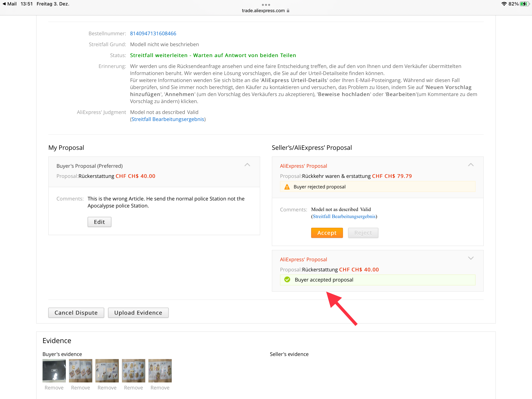Click Edit under buyer's comments
Screen dimensions: 532x399
tap(99, 222)
